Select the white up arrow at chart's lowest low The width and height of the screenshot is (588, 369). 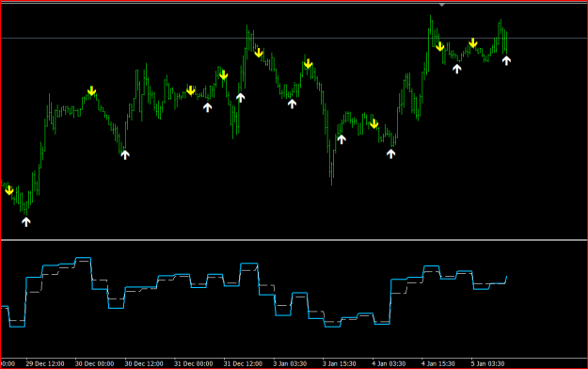tap(26, 222)
